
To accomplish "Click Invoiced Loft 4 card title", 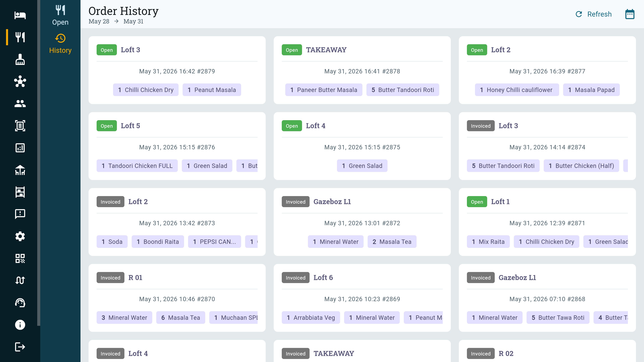I will (138, 354).
